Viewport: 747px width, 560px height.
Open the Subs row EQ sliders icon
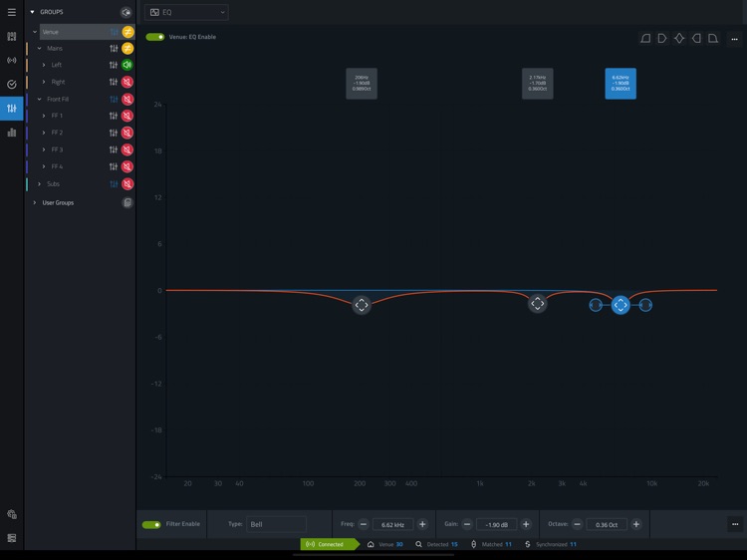(114, 184)
